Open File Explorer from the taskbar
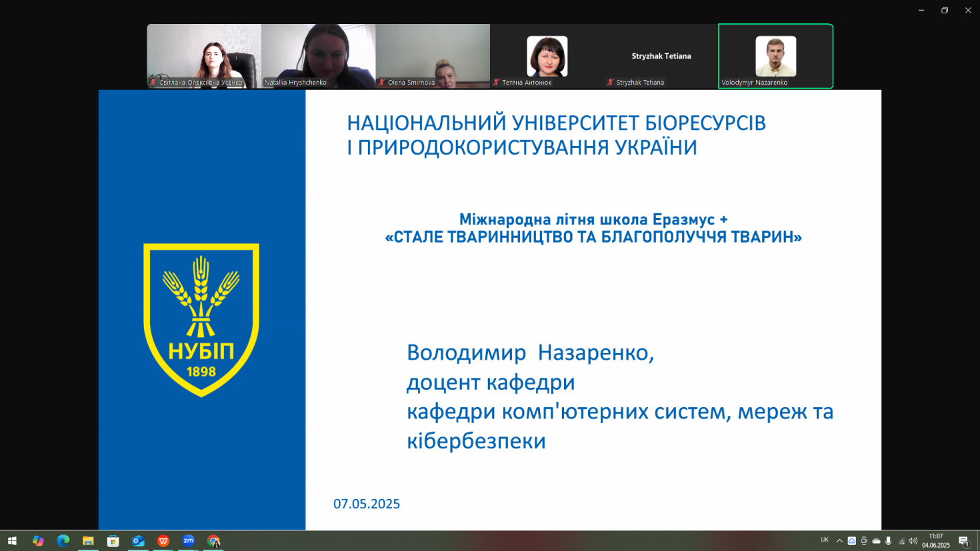Image resolution: width=980 pixels, height=551 pixels. click(88, 541)
